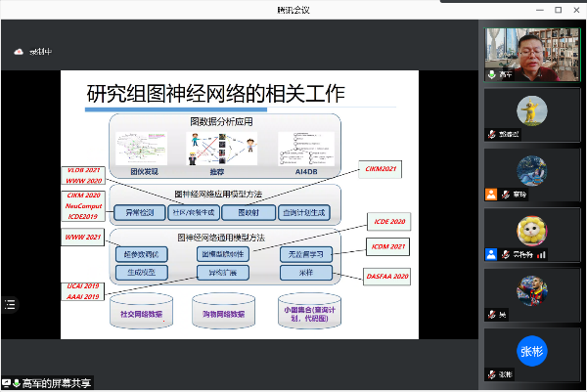Click the 查询计划生成 box on the slide

tap(304, 213)
